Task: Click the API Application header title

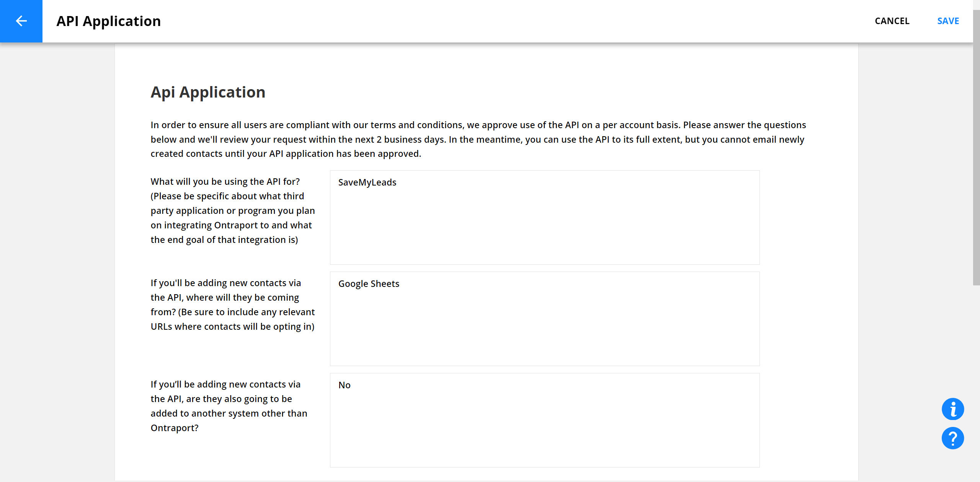Action: click(109, 21)
